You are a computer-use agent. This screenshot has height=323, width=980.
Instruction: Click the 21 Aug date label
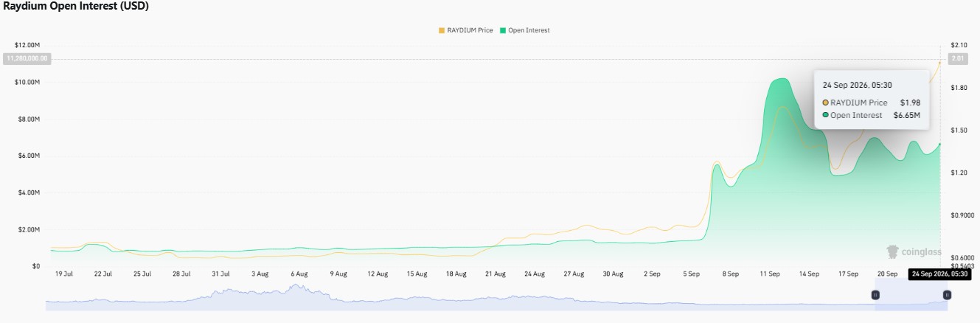point(495,274)
